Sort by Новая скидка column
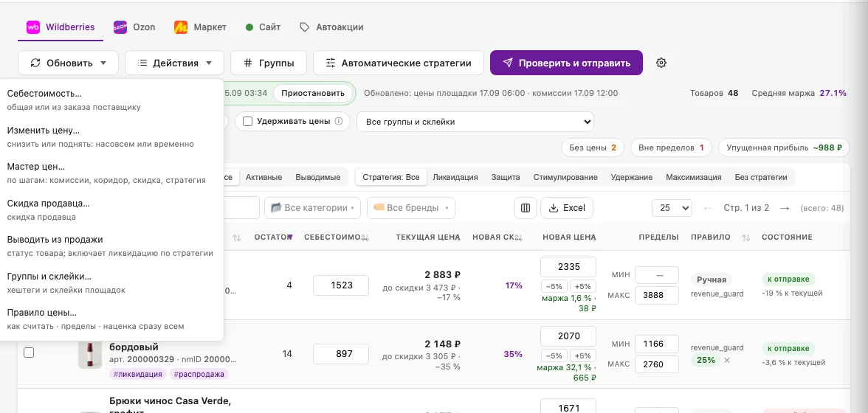The height and width of the screenshot is (413, 868). 520,237
